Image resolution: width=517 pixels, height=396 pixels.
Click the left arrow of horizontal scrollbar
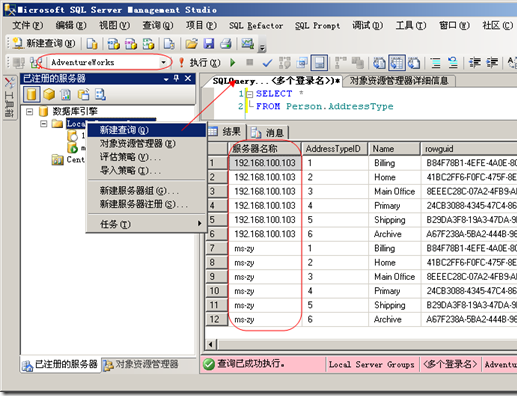point(211,344)
